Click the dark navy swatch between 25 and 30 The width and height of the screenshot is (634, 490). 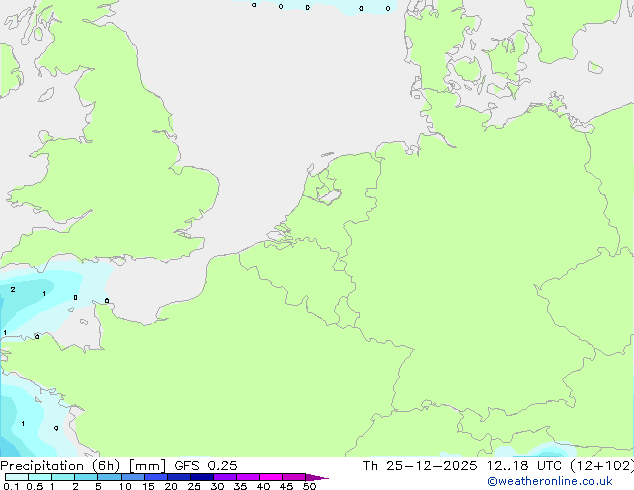[x=202, y=477]
